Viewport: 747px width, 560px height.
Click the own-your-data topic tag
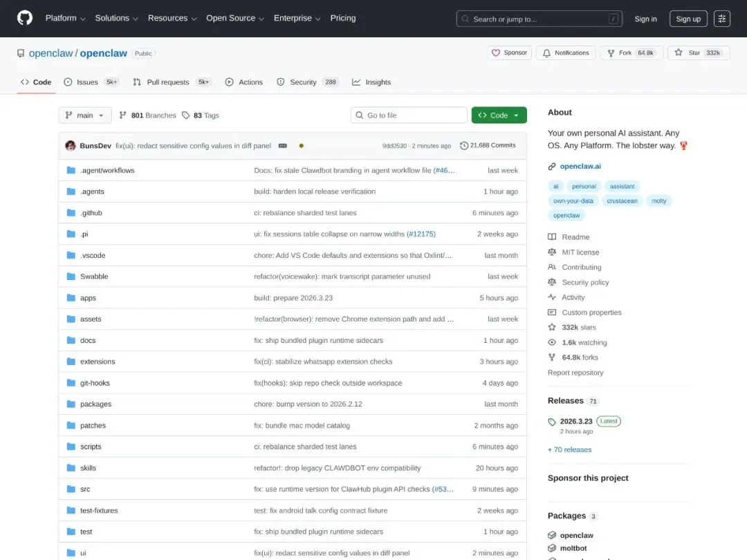(573, 201)
